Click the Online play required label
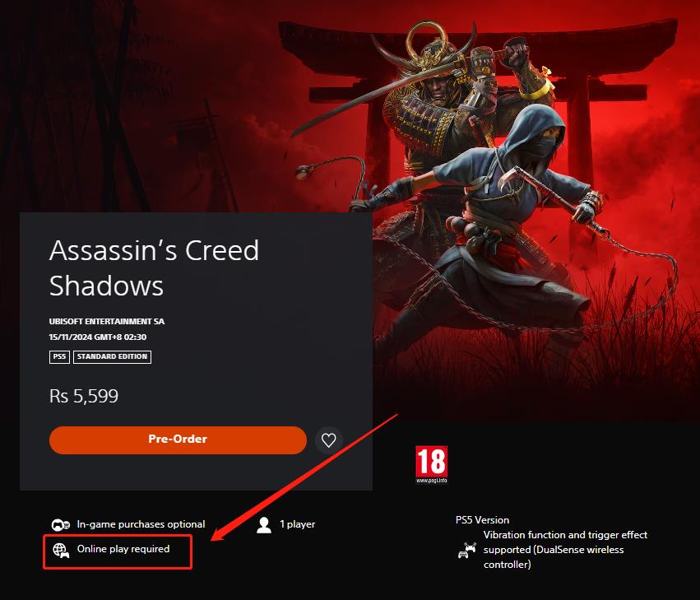Screen dimensions: 700x600 click(123, 549)
